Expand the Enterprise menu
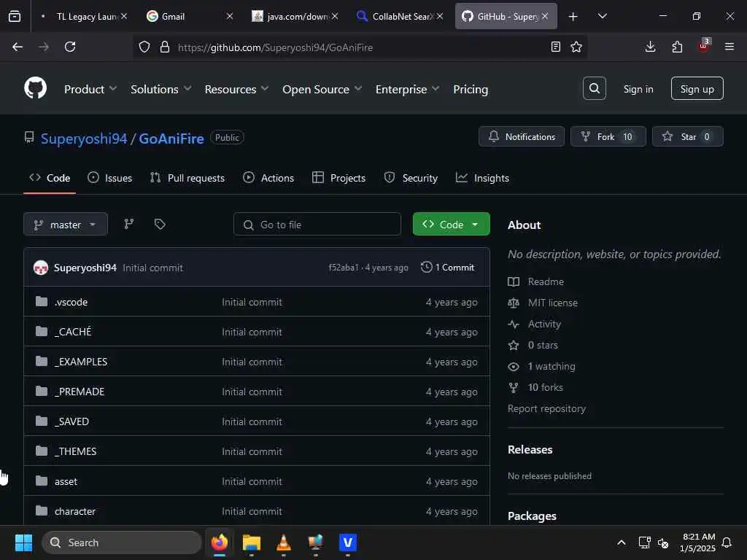 pyautogui.click(x=407, y=89)
